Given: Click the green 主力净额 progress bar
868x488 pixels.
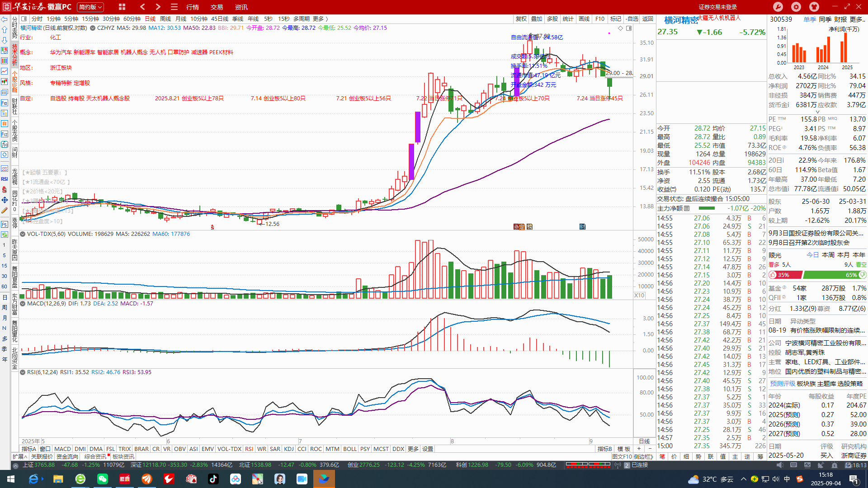Looking at the screenshot, I should [707, 208].
